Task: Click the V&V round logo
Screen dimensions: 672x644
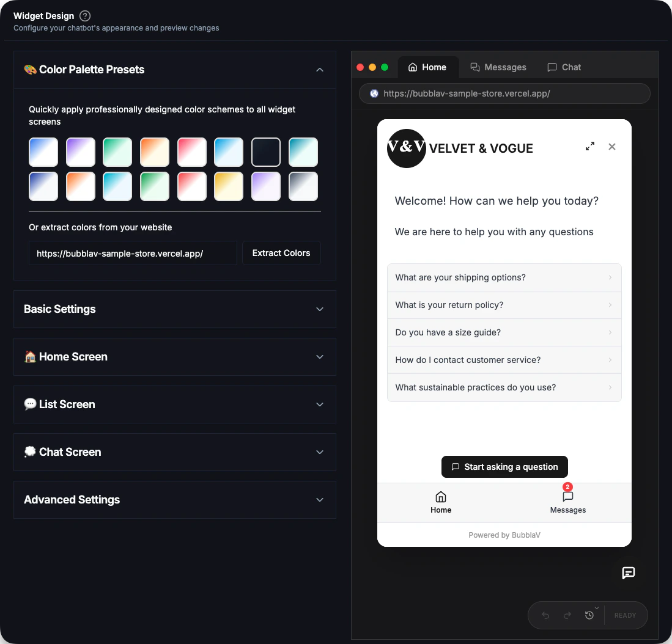Action: [x=406, y=148]
